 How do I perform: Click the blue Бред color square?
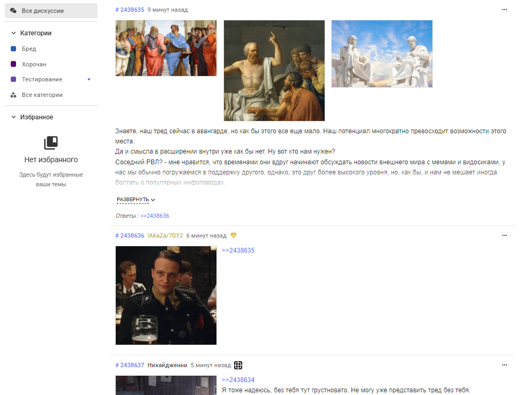(13, 49)
